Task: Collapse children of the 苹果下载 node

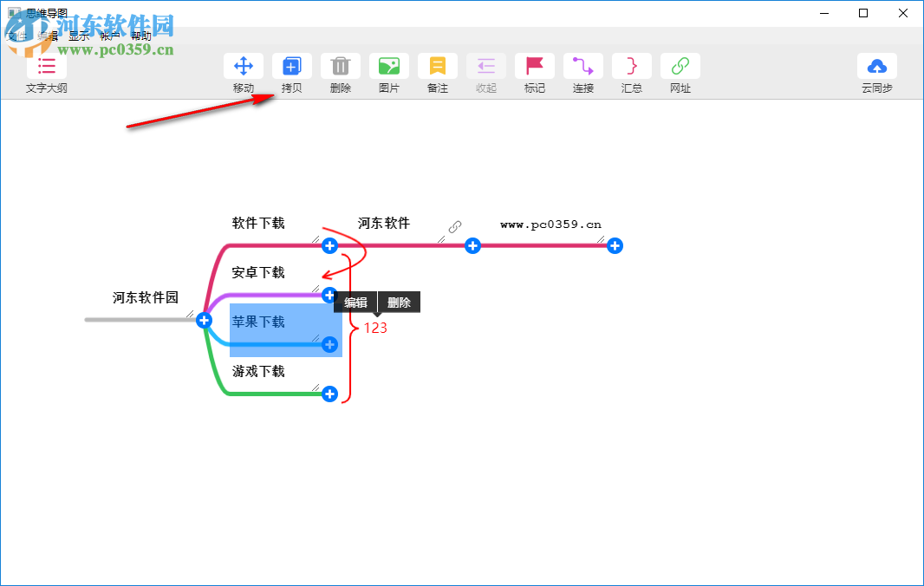Action: pos(329,345)
